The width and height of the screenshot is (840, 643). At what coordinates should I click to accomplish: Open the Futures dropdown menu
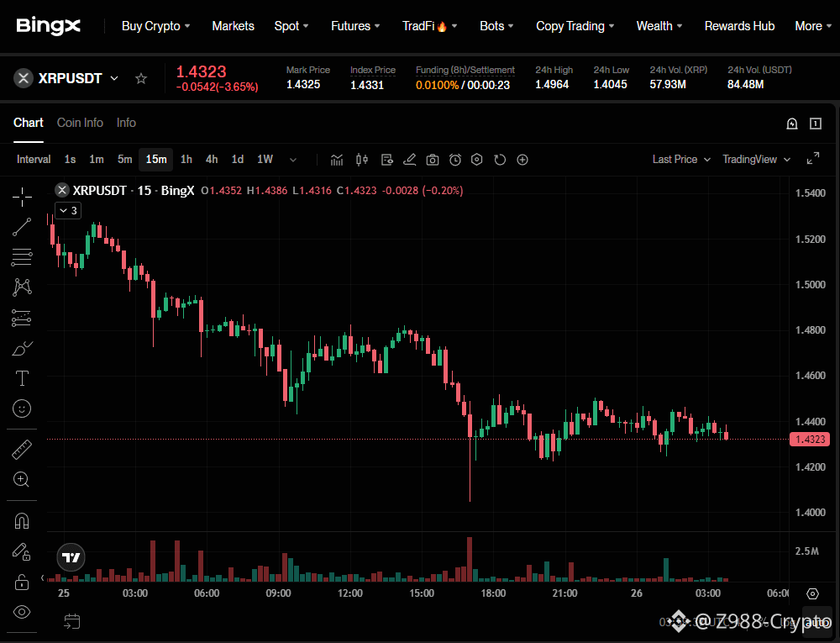355,26
